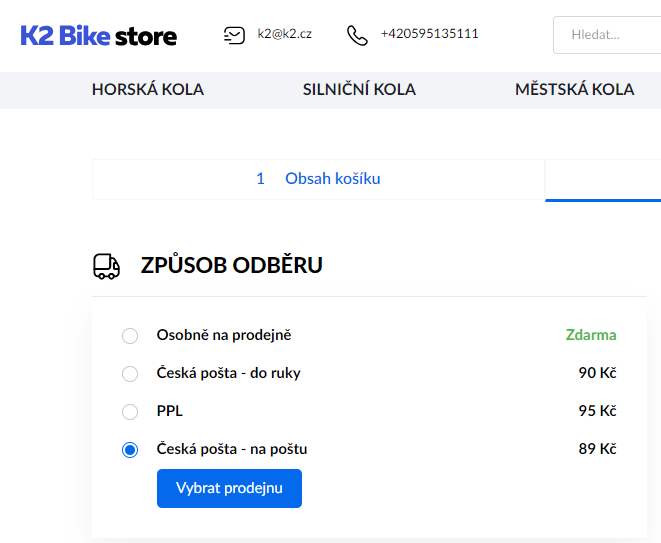The image size is (661, 543).
Task: Select the PPL delivery radio button
Action: click(130, 412)
